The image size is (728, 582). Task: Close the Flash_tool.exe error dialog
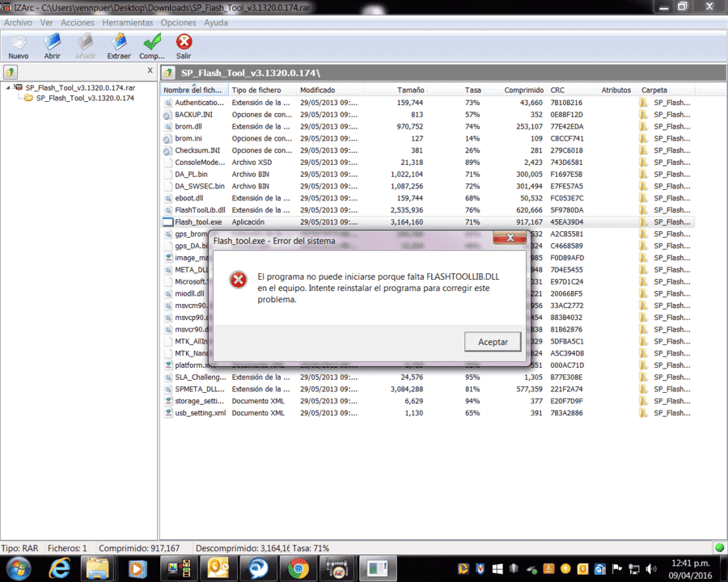(510, 238)
